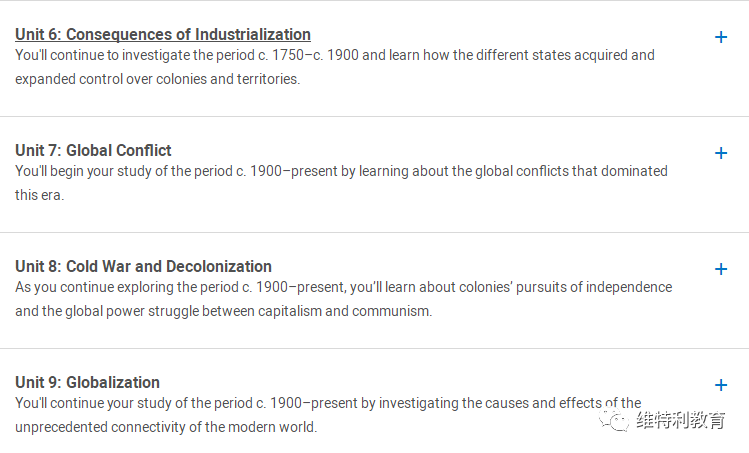Click the divider line between Unit 8 and 9

point(374,348)
